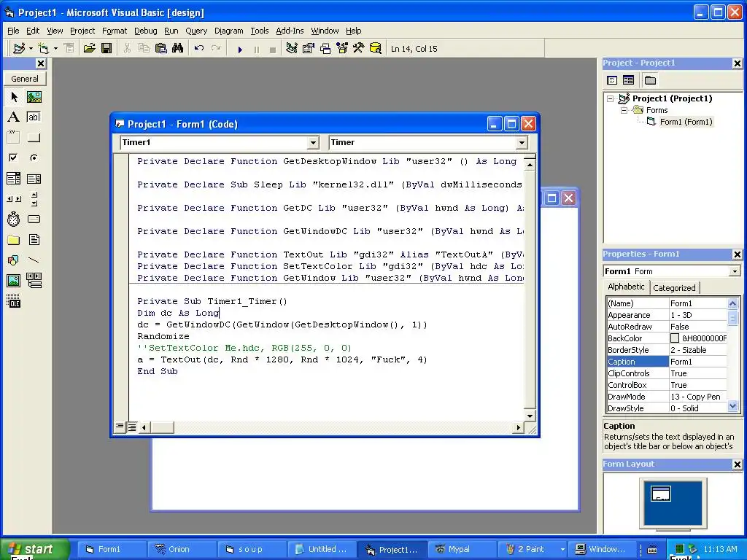Open Object Browser toolbar icon

click(341, 49)
